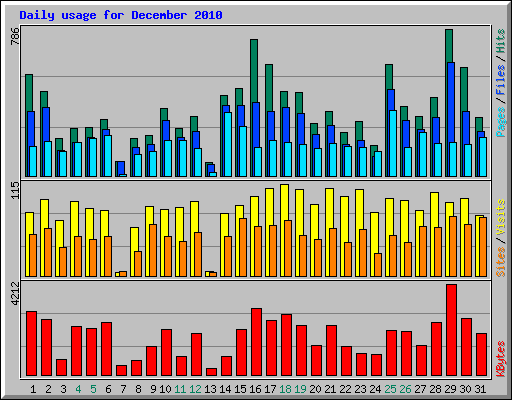Click day 27 on the x-axis
The image size is (512, 400).
pos(420,389)
